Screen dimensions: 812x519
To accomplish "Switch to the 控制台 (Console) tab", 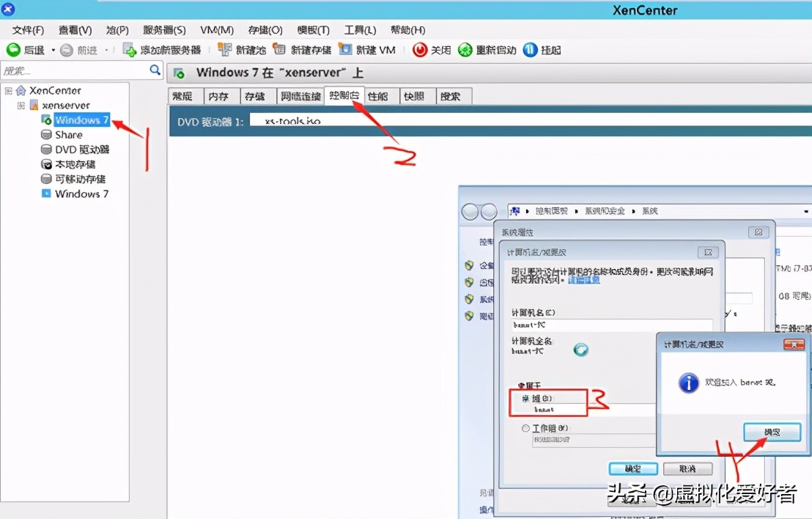I will [344, 96].
